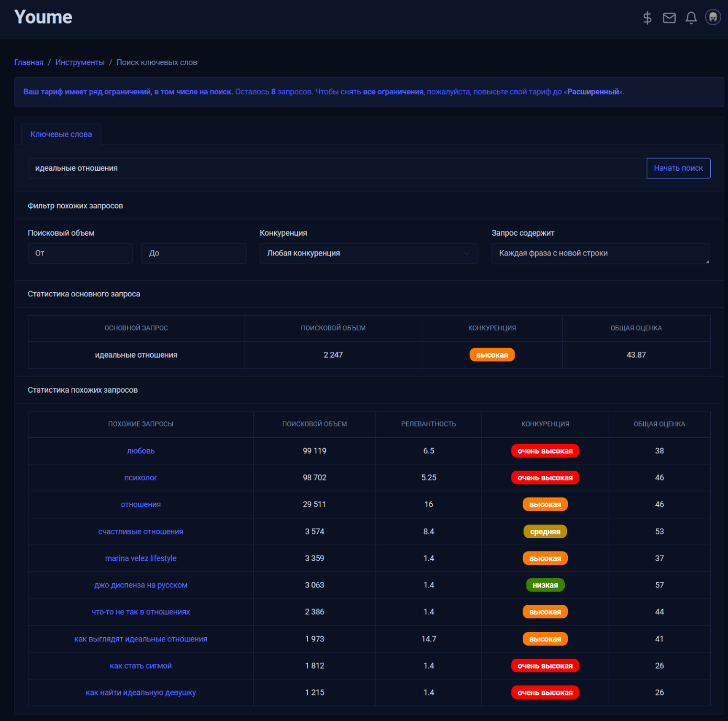This screenshot has height=721, width=728.
Task: Click the Общая оценка header in the similar-queries table
Action: tap(659, 424)
